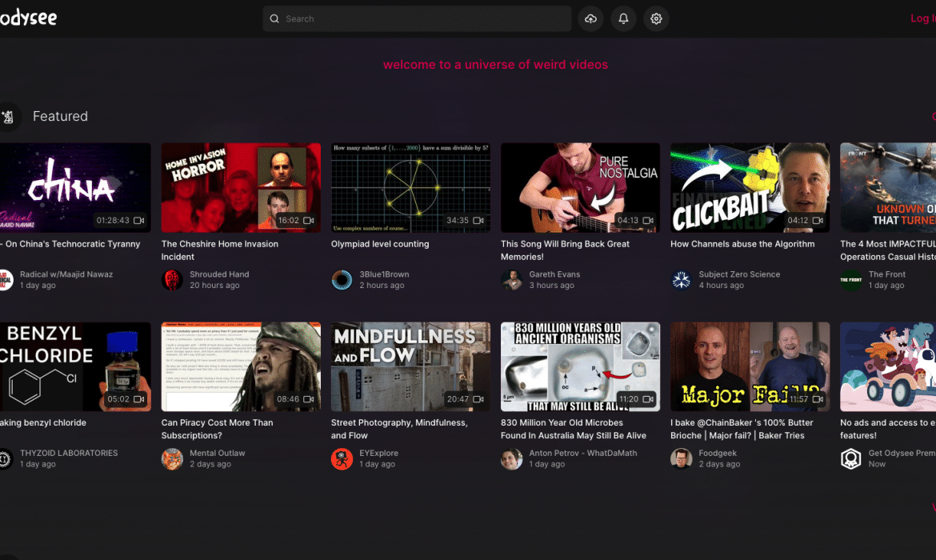Click the THYZOID LABORATORIES channel name
The width and height of the screenshot is (936, 560).
click(x=69, y=453)
